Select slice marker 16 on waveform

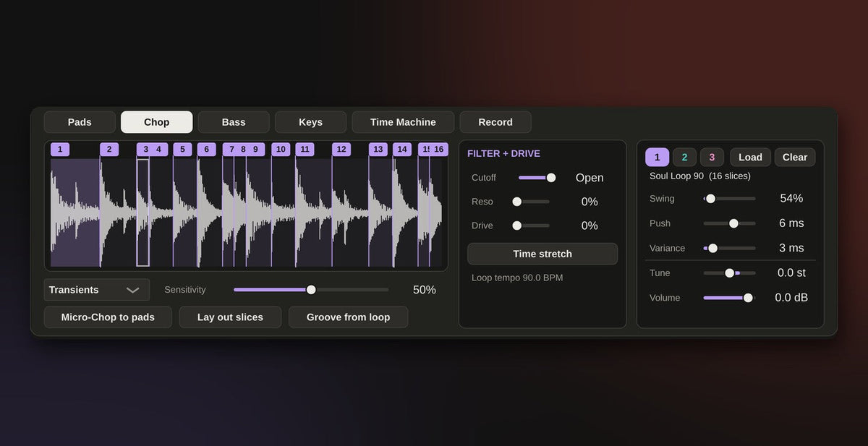pyautogui.click(x=438, y=150)
